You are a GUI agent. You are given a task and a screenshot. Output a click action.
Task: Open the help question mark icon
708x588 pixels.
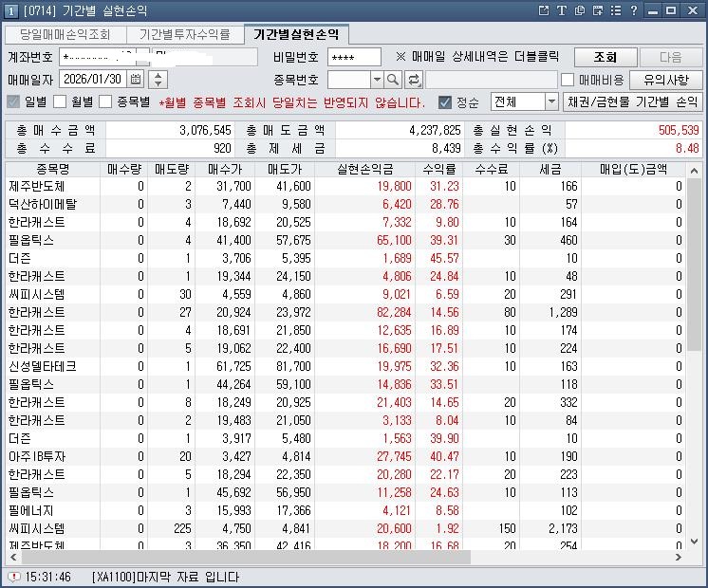pos(633,10)
